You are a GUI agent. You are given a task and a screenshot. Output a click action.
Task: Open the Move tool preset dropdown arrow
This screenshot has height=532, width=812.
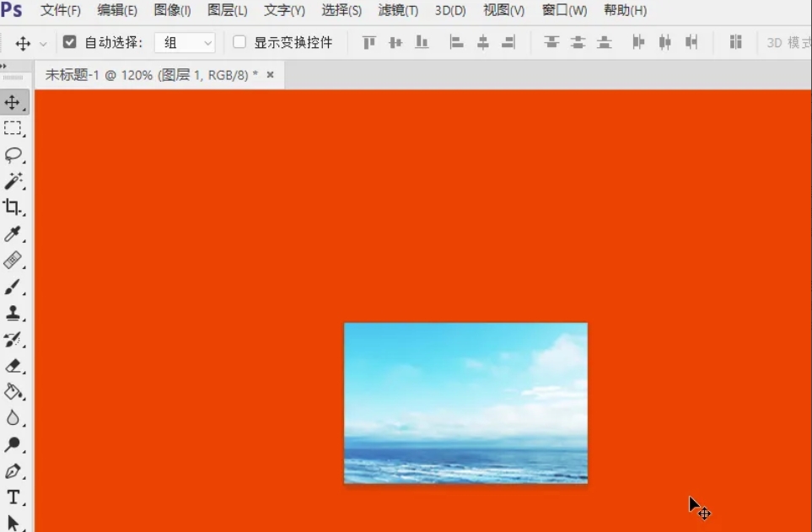pos(43,41)
